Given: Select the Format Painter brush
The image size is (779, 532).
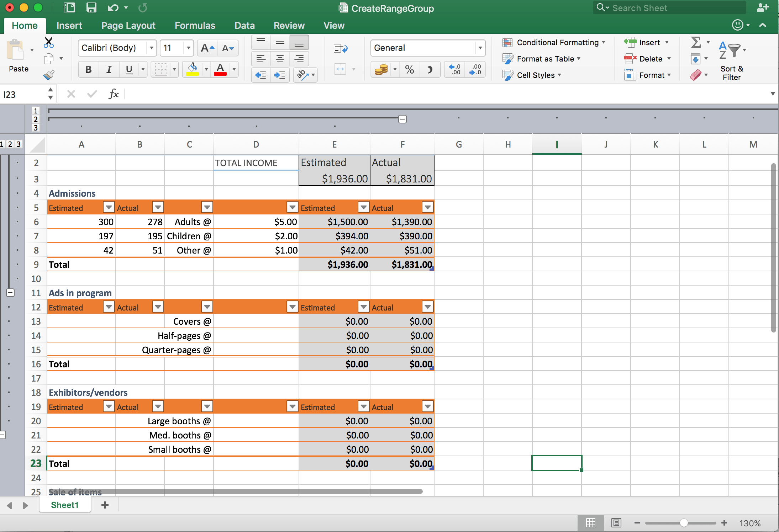Looking at the screenshot, I should point(49,75).
